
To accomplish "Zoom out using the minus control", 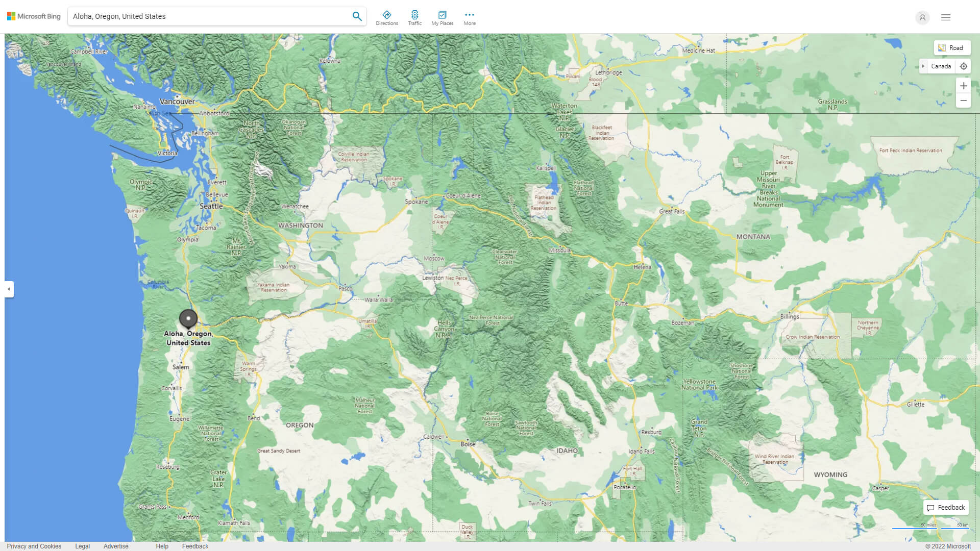I will (x=964, y=101).
